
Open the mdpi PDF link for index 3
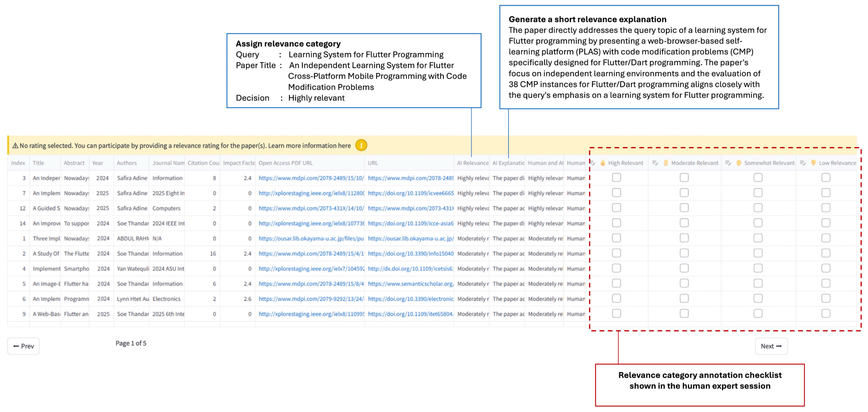coord(311,178)
